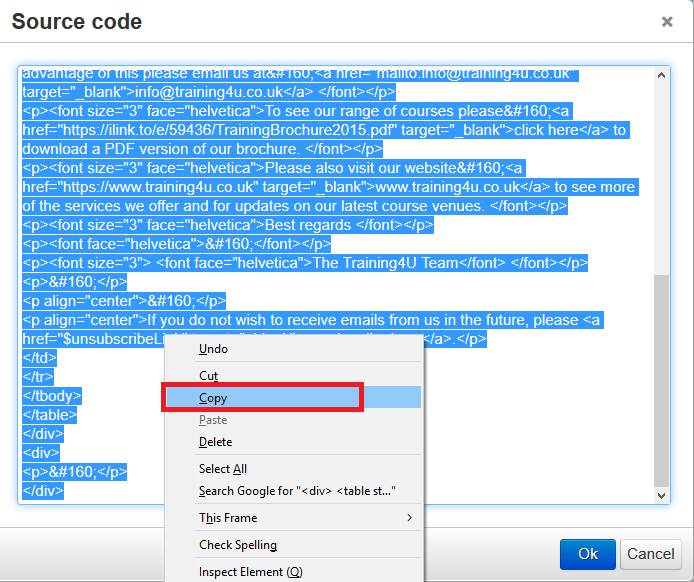Click the vertical scrollbar thumb
Image resolution: width=694 pixels, height=582 pixels.
tap(661, 381)
